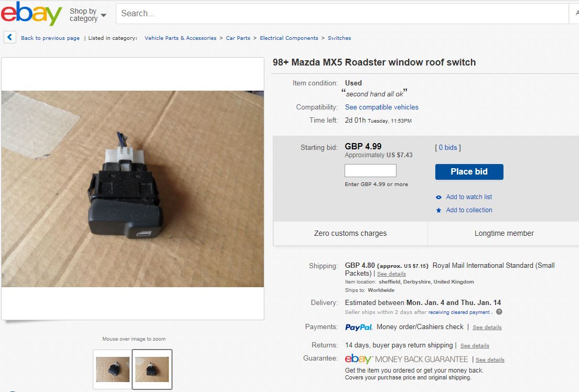579x392 pixels.
Task: Click the eBay logo
Action: [31, 14]
